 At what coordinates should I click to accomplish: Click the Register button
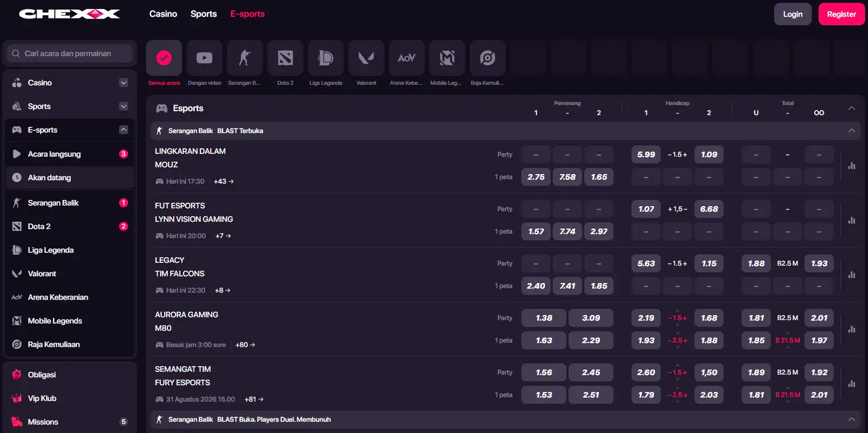(842, 14)
